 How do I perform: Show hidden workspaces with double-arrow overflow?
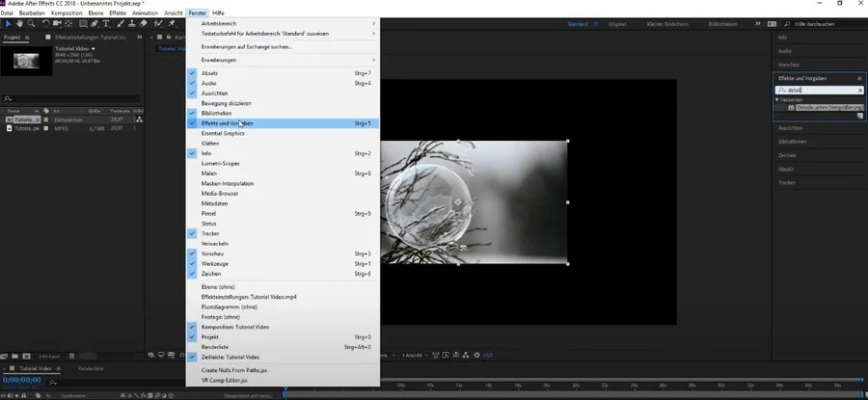(x=758, y=24)
